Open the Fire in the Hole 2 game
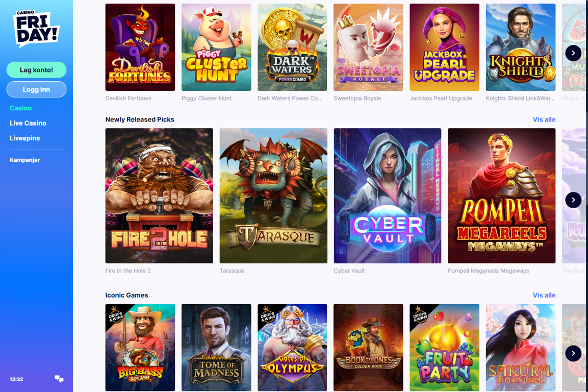588x392 pixels. (159, 195)
